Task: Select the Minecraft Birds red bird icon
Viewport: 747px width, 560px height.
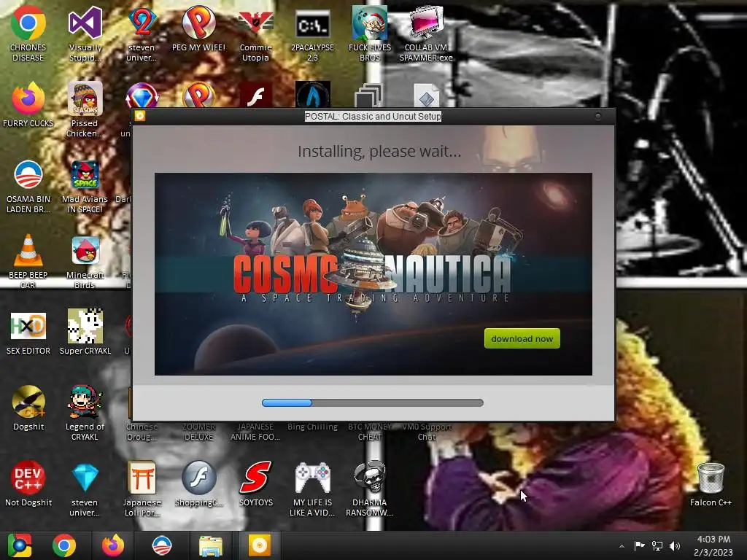Action: (x=85, y=261)
